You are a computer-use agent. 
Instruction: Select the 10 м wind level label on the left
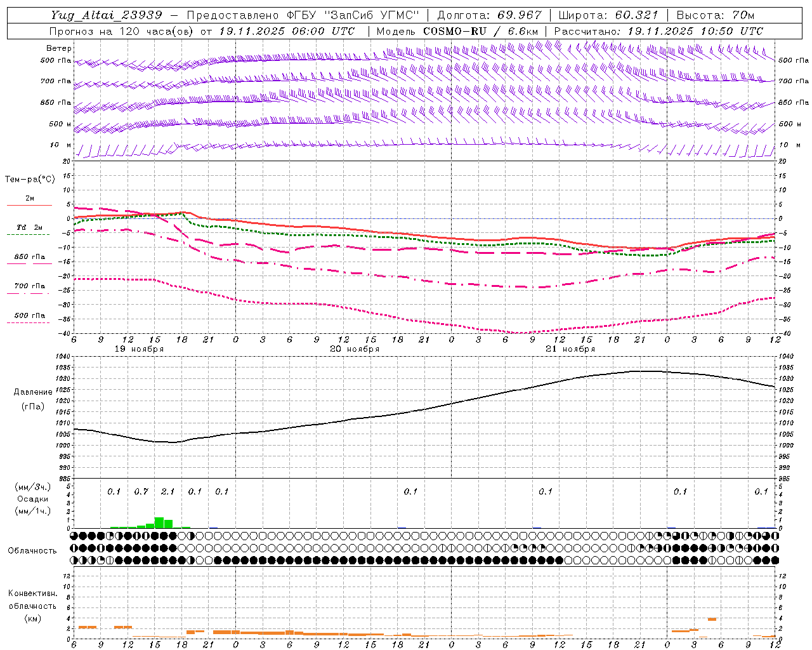tap(61, 145)
